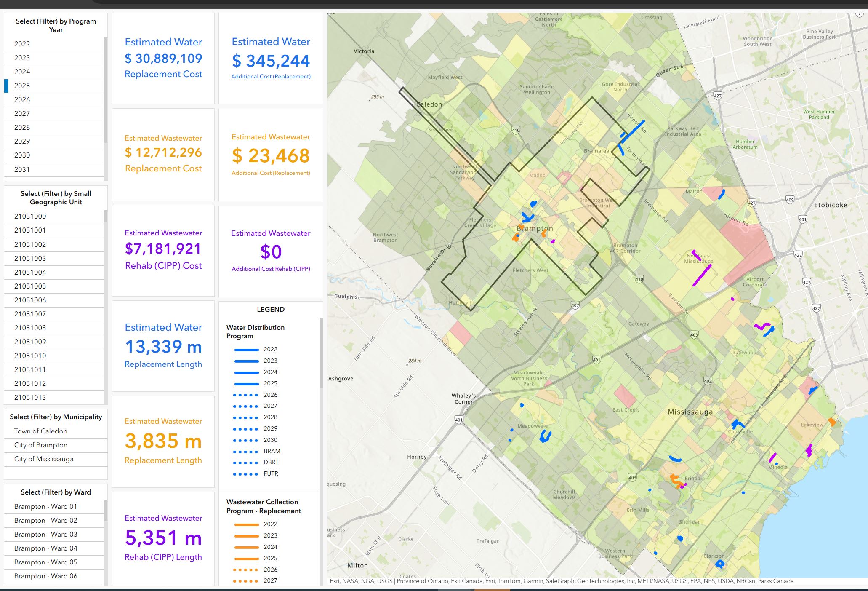Select geographic unit 21051013
Viewport: 868px width, 591px height.
tap(54, 398)
